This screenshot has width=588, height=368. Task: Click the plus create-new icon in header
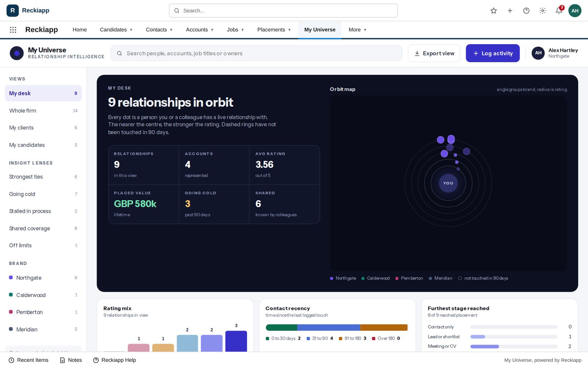(x=510, y=11)
